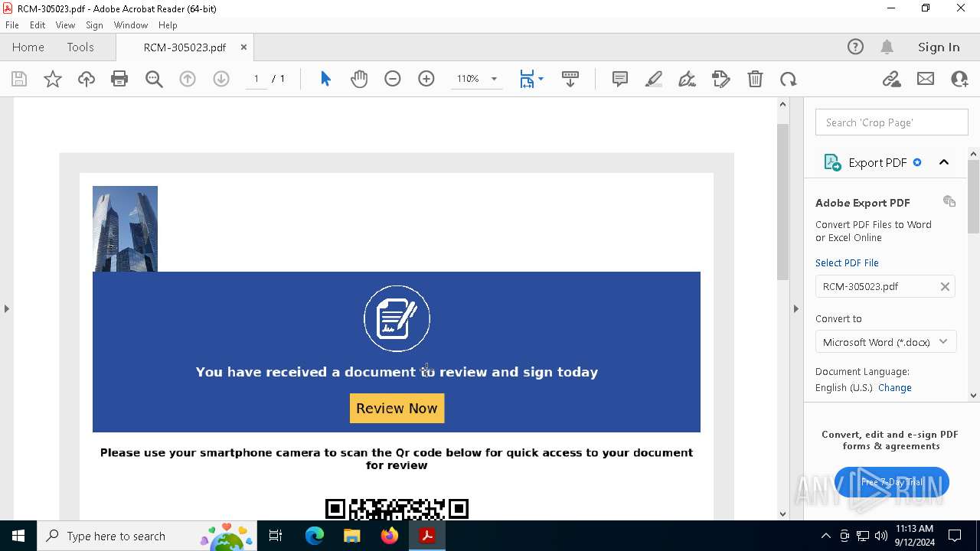980x551 pixels.
Task: Open the notifications bell
Action: (887, 47)
